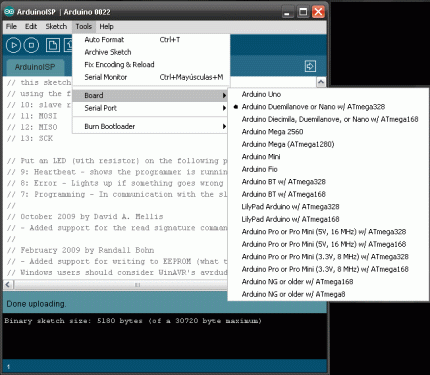Click the editor scroll-up arrow
The height and width of the screenshot is (375, 430).
[321, 82]
